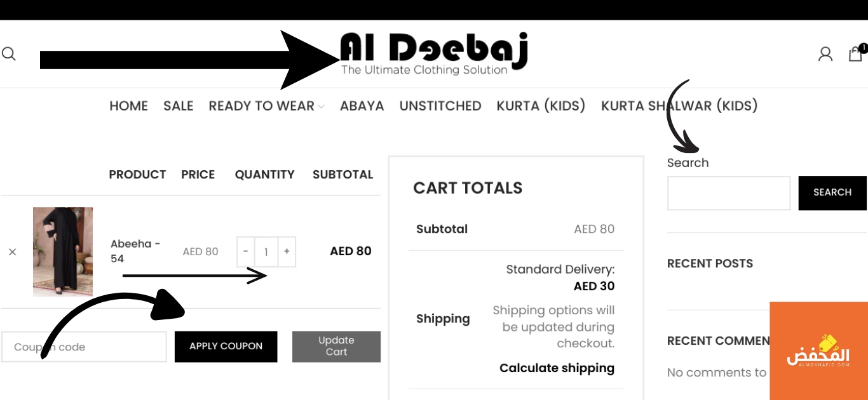Open the user account icon
This screenshot has height=400, width=868.
(x=825, y=54)
